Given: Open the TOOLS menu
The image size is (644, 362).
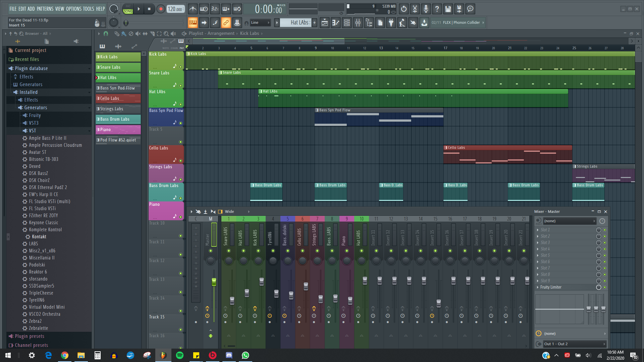Looking at the screenshot, I should click(89, 9).
